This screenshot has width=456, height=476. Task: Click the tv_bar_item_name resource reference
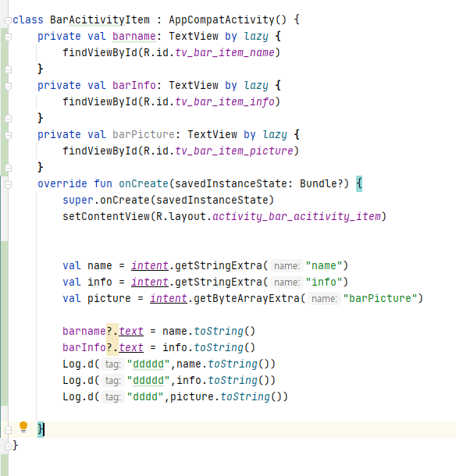pos(225,52)
